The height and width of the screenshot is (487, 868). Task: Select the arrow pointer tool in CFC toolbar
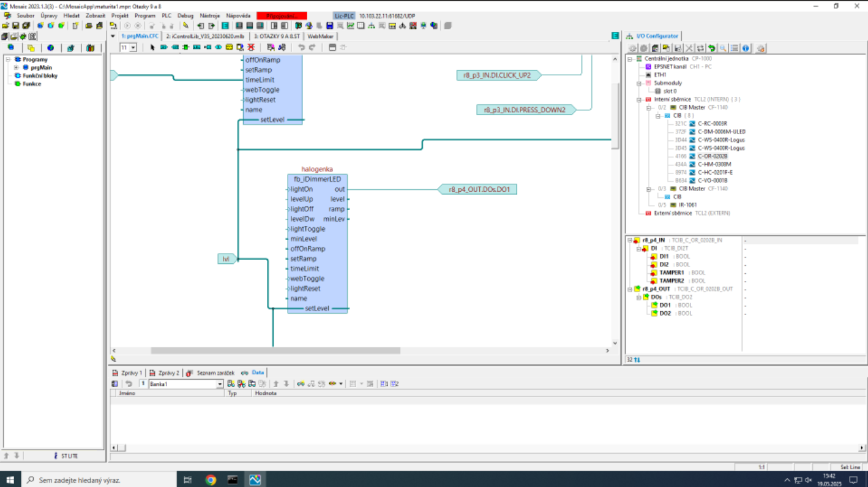click(153, 48)
